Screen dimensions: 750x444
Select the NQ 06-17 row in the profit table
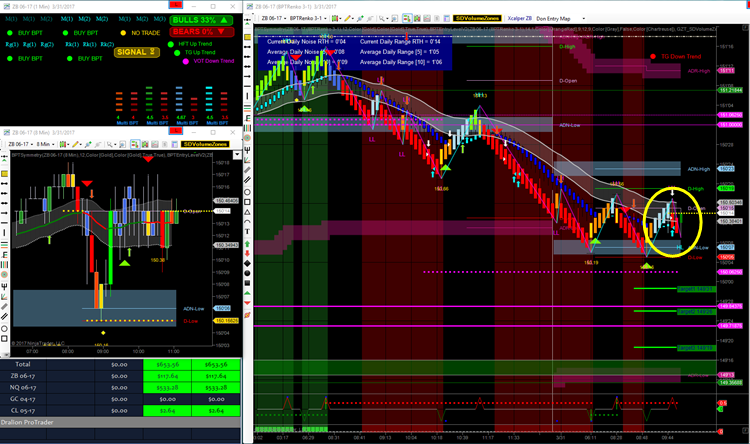point(120,388)
